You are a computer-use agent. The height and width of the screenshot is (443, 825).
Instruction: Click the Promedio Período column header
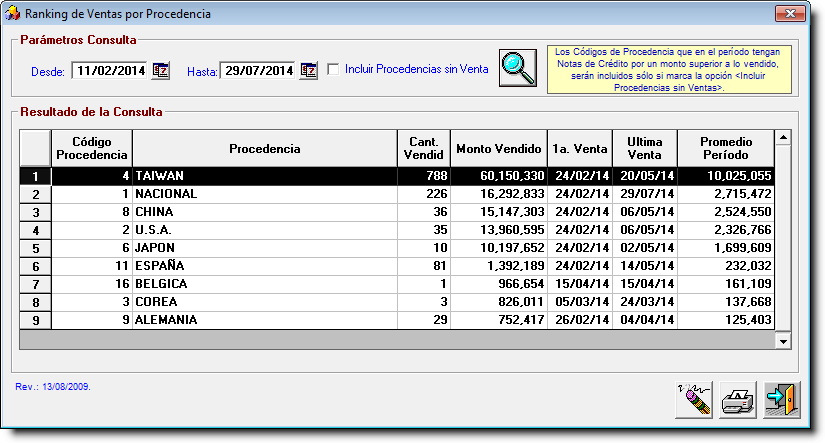coord(726,148)
